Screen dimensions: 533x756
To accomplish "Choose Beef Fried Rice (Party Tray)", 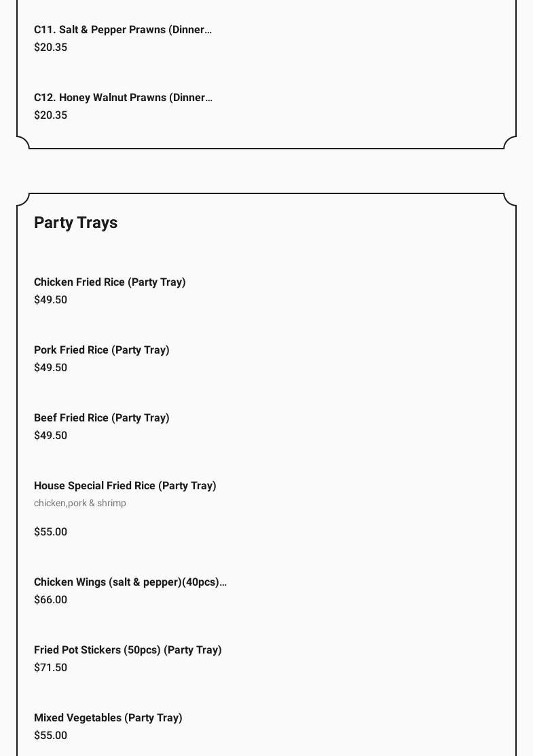I will pyautogui.click(x=102, y=418).
